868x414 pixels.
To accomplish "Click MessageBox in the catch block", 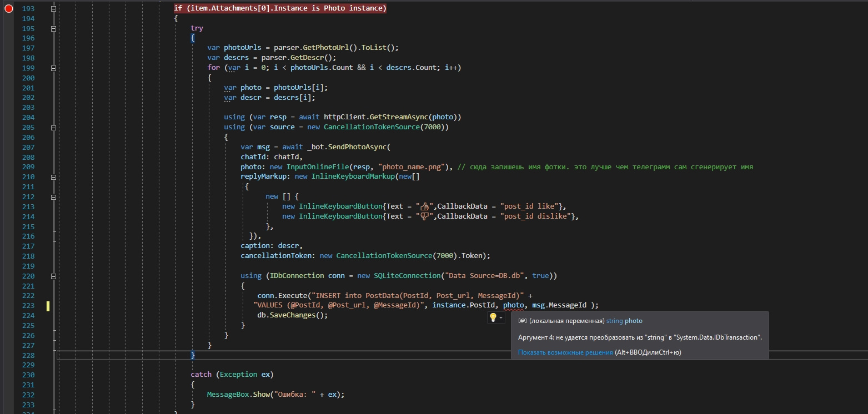I will click(x=228, y=395).
